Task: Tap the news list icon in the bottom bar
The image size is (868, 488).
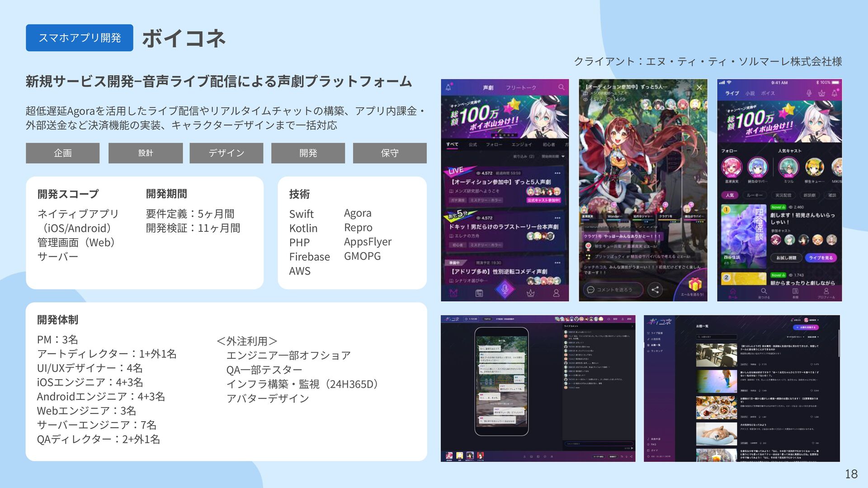Action: pyautogui.click(x=479, y=293)
